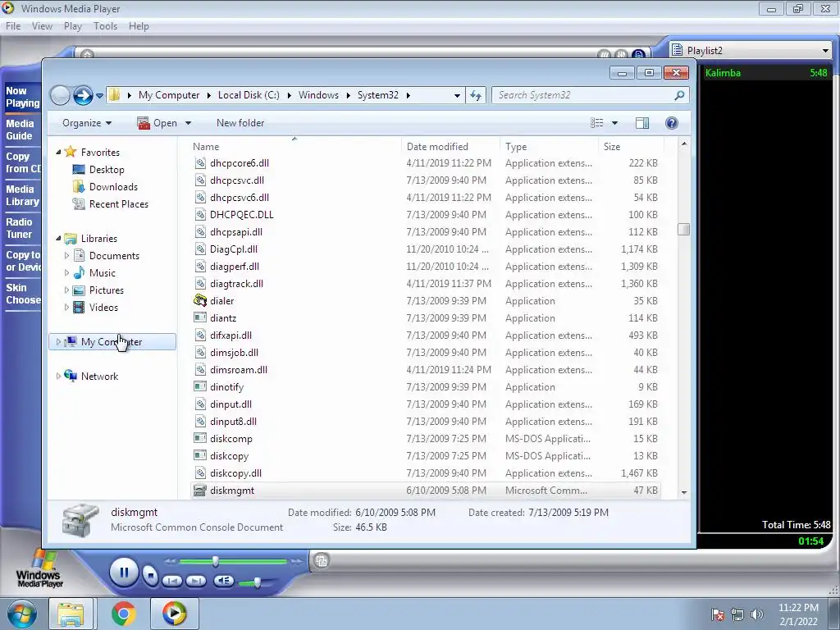Expand the arrow next to Open

coord(188,123)
